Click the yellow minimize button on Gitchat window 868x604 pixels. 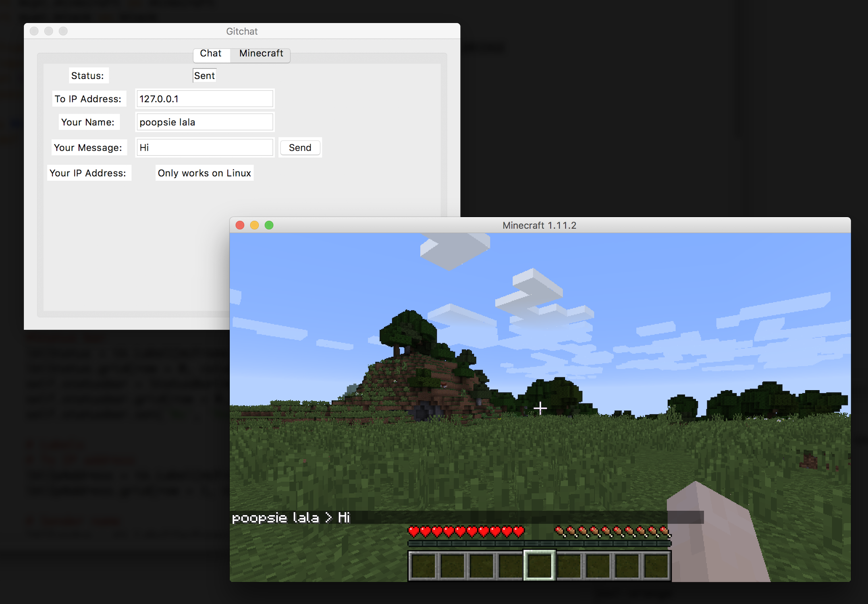[48, 31]
